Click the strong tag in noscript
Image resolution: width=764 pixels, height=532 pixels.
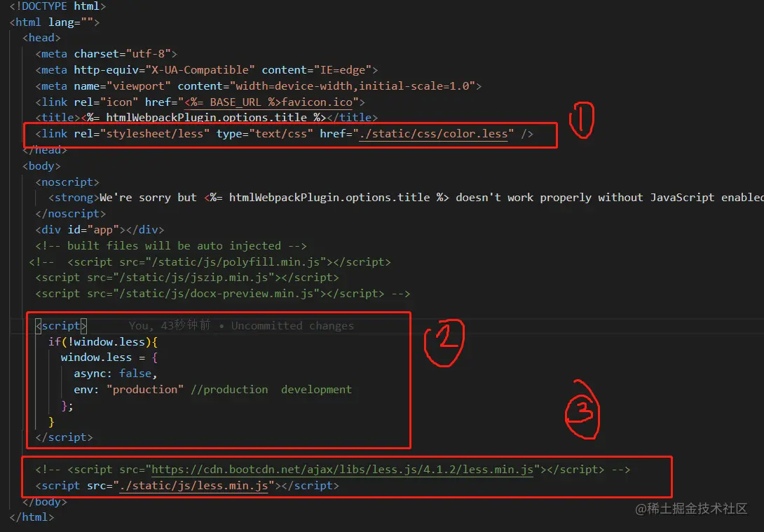coord(74,198)
